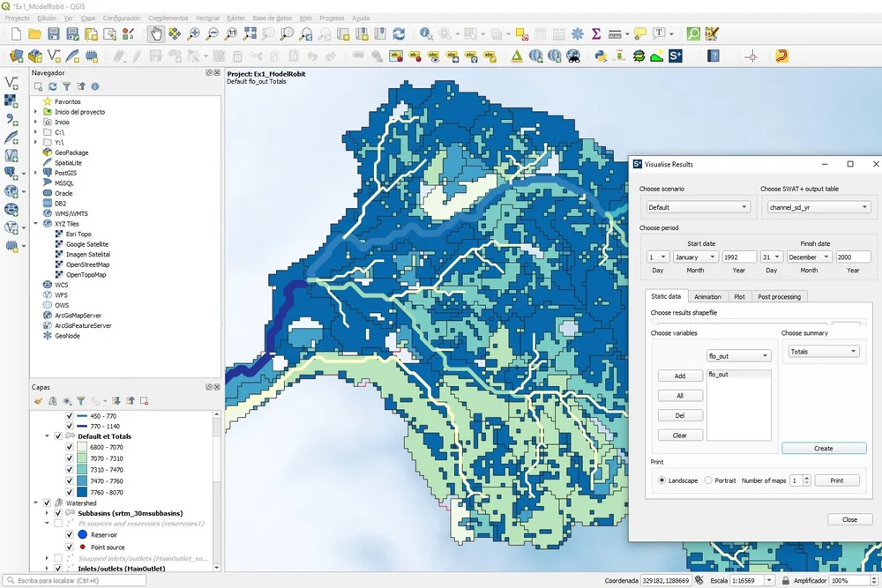The image size is (882, 588).
Task: Open the Choose summary Totals dropdown
Action: pyautogui.click(x=823, y=352)
